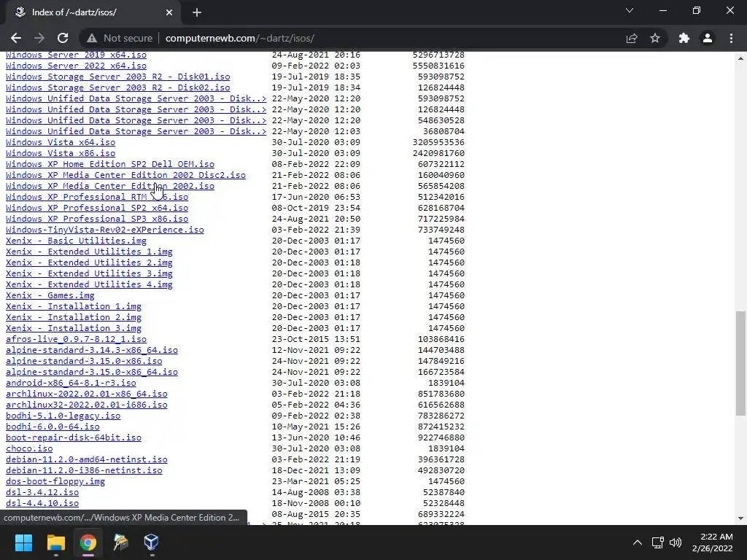This screenshot has width=747, height=560.
Task: Open Xenix - Extended Utilities 1.img
Action: [89, 252]
